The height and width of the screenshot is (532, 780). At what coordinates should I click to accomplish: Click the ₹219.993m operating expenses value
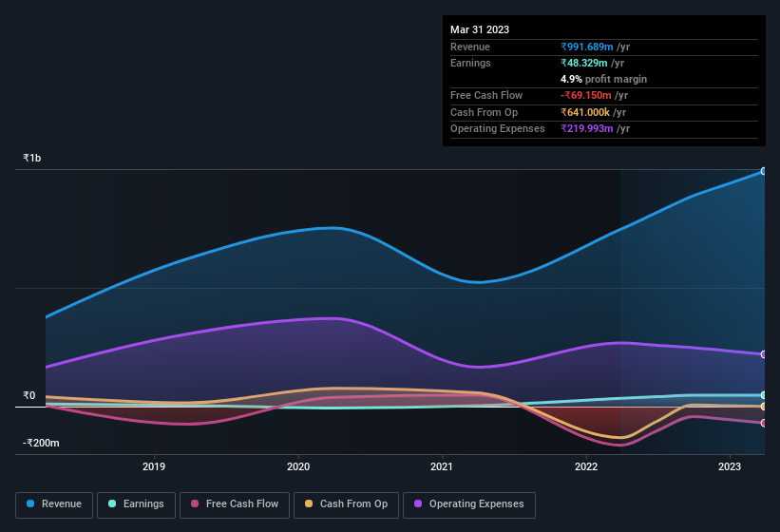click(x=586, y=128)
